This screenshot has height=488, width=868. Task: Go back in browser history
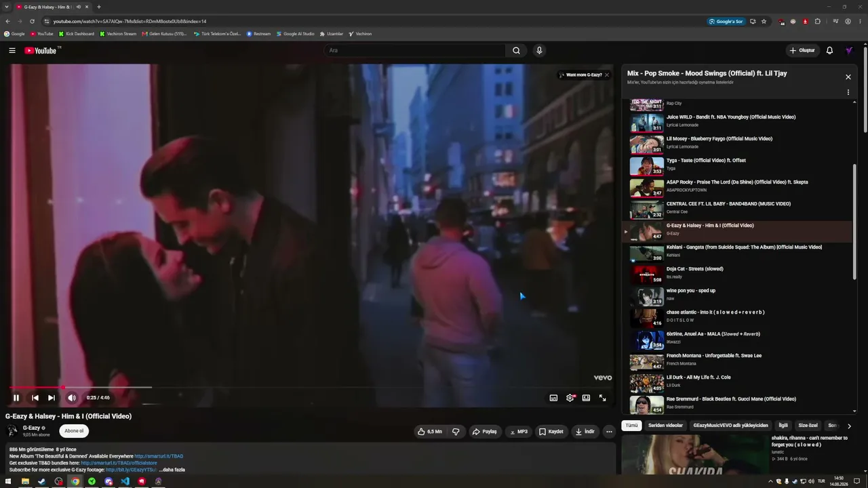[x=7, y=21]
